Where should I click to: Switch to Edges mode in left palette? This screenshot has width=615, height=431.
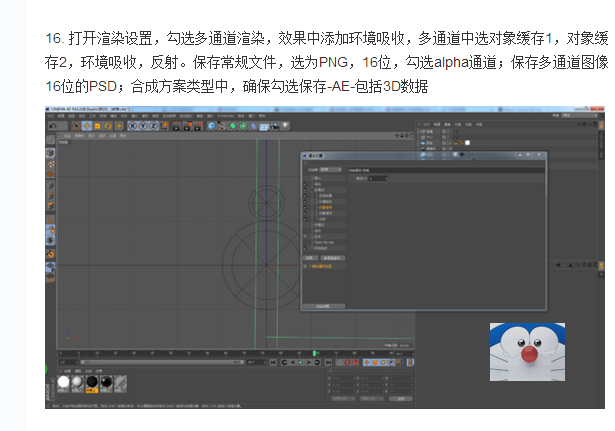click(x=51, y=196)
